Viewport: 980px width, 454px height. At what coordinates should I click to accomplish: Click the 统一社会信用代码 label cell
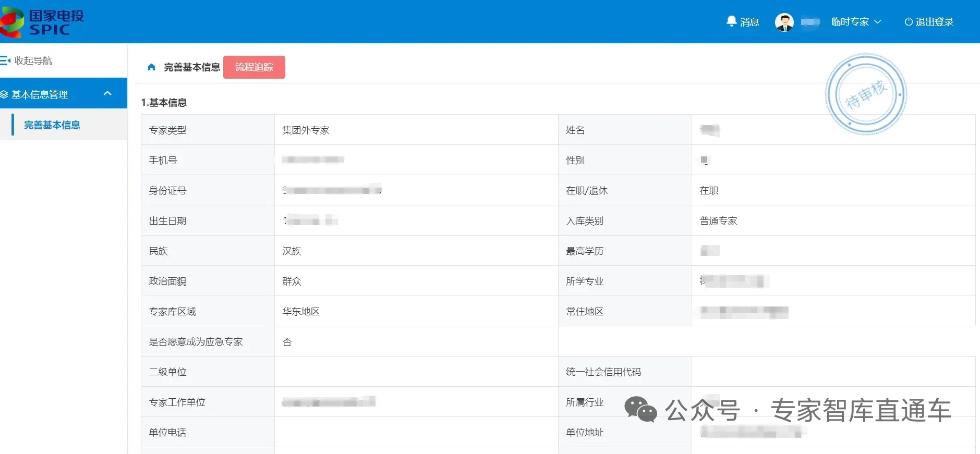(625, 372)
